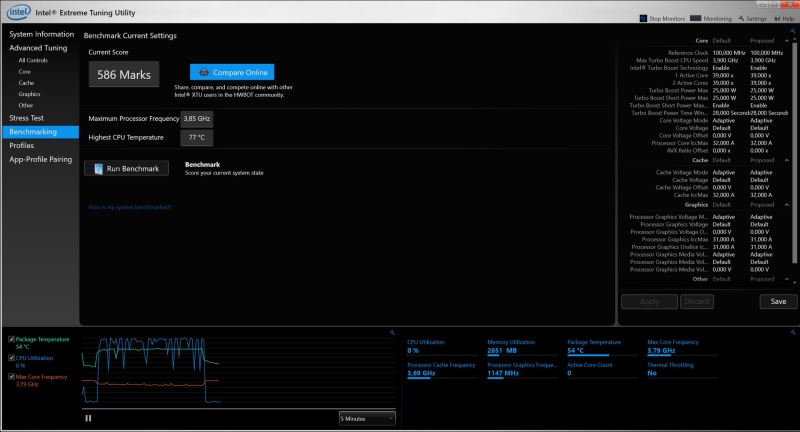Open Settings via the wrench icon
Screen dimensions: 800x432
click(x=740, y=18)
